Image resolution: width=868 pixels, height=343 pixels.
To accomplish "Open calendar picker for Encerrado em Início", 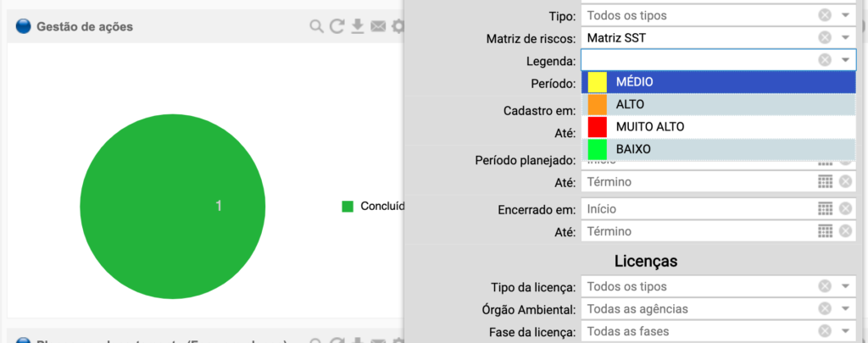I will tap(824, 208).
